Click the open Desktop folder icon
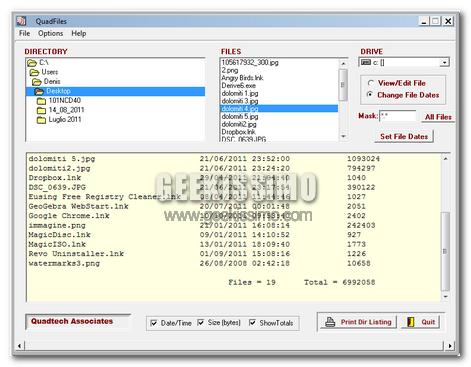 point(39,91)
